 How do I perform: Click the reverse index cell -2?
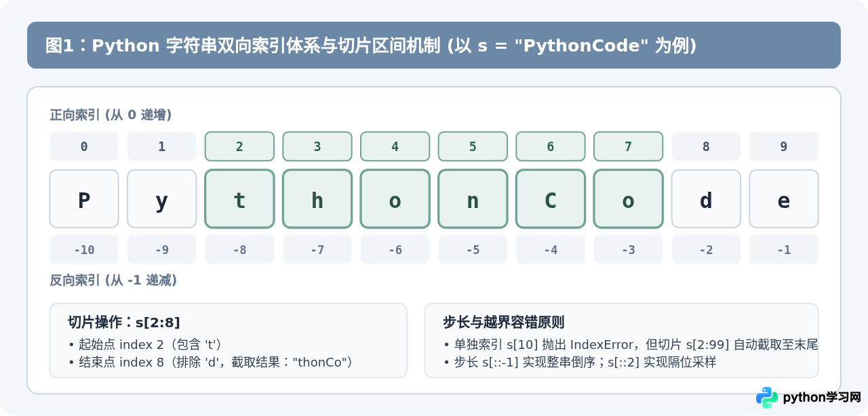pos(706,249)
